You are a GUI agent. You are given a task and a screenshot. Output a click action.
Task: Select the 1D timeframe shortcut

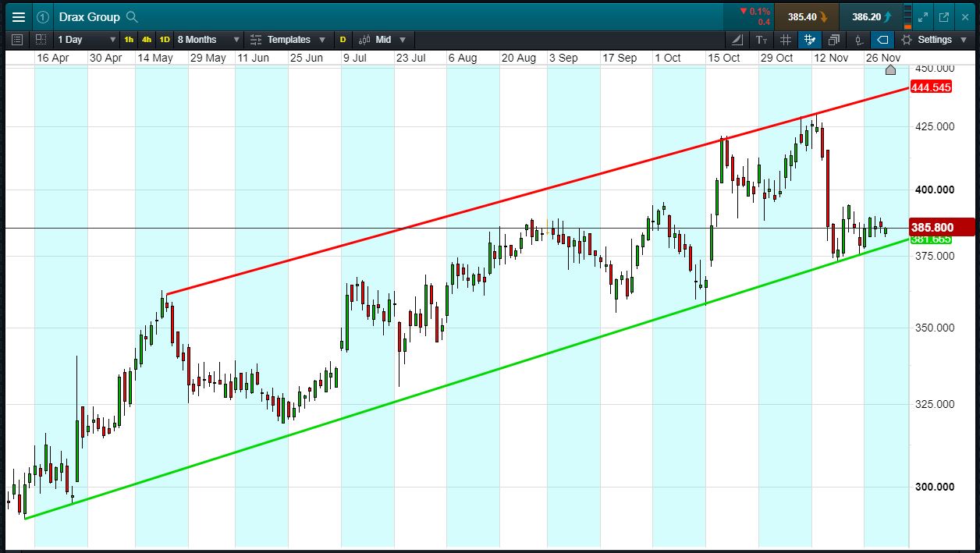165,39
